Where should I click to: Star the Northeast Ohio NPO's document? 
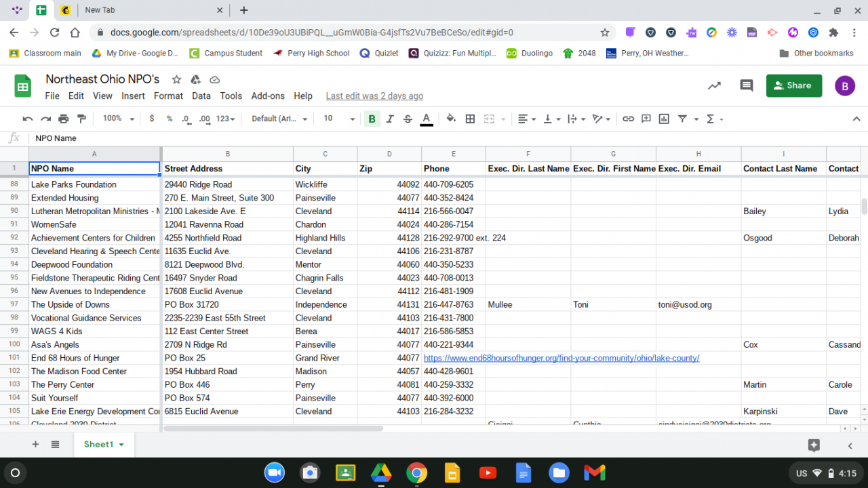pos(176,79)
